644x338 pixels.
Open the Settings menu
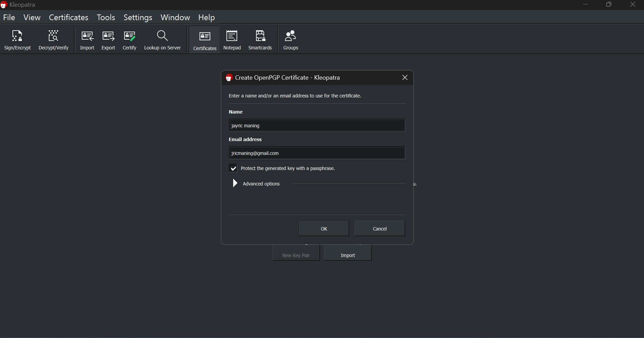coord(138,17)
